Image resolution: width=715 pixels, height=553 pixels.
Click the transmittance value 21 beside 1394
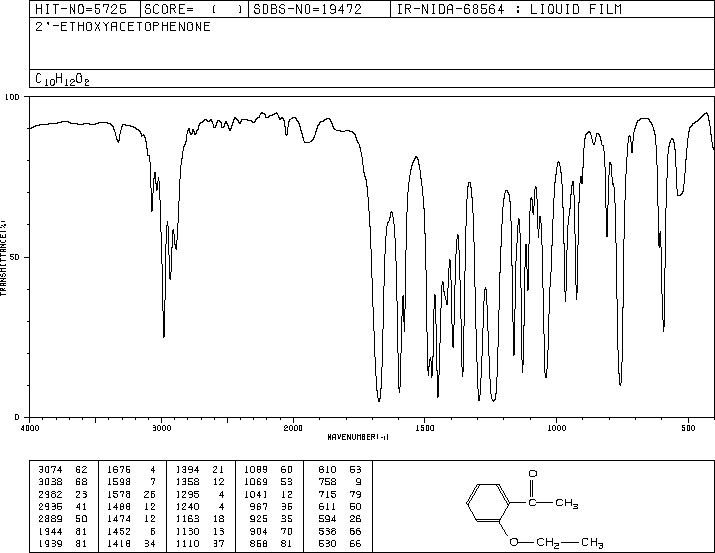218,469
